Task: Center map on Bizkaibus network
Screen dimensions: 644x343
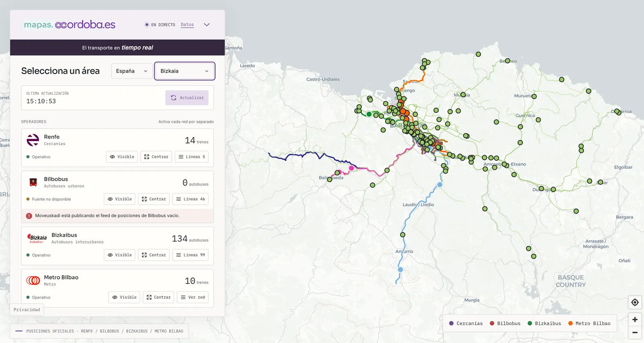Action: tap(154, 255)
